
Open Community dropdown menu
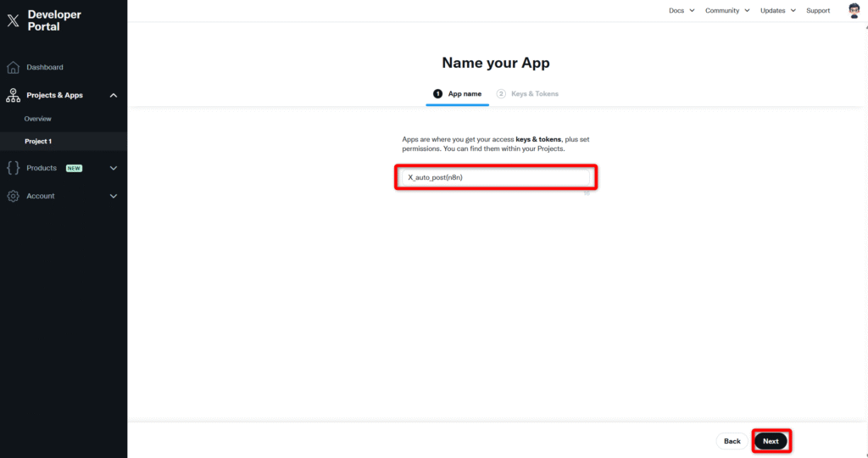[727, 10]
